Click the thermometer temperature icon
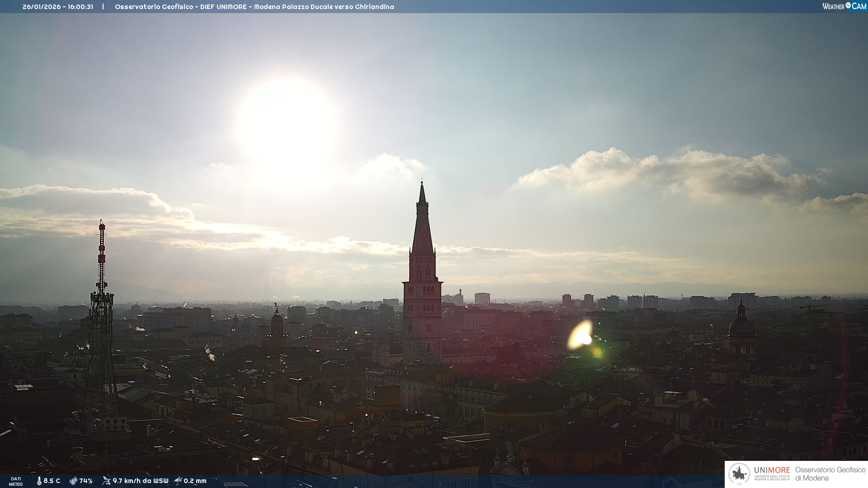This screenshot has width=868, height=488. [39, 481]
